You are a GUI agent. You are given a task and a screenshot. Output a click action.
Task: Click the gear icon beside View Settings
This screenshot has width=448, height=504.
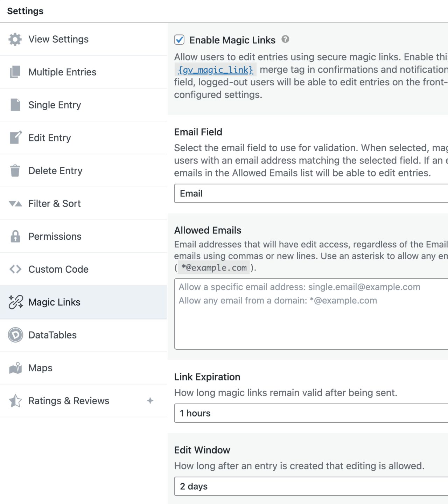click(15, 39)
